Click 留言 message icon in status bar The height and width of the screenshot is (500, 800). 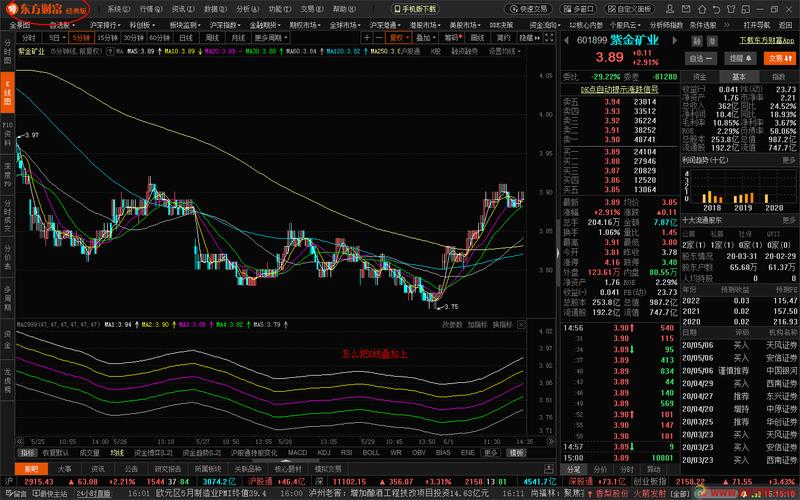pyautogui.click(x=15, y=494)
